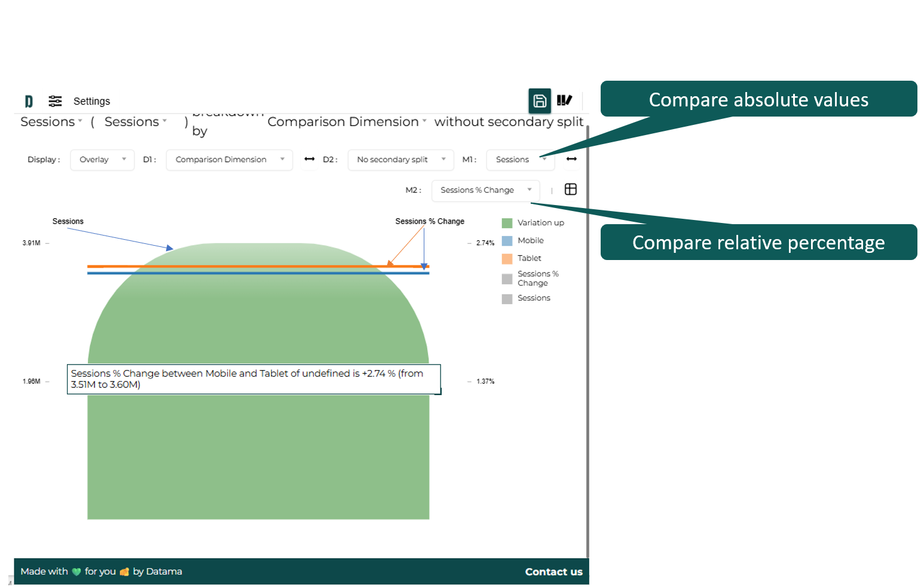The image size is (924, 587).
Task: Open the M2 Sessions % Change dropdown
Action: pyautogui.click(x=485, y=190)
